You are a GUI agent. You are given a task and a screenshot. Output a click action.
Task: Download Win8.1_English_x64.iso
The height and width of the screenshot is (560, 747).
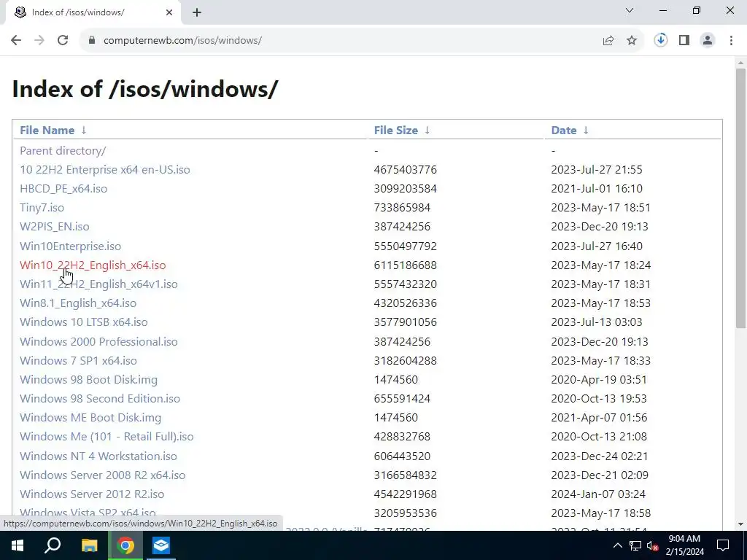pyautogui.click(x=78, y=303)
